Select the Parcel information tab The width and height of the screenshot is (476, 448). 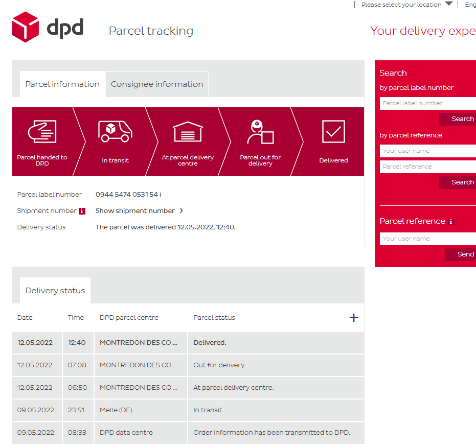click(62, 84)
